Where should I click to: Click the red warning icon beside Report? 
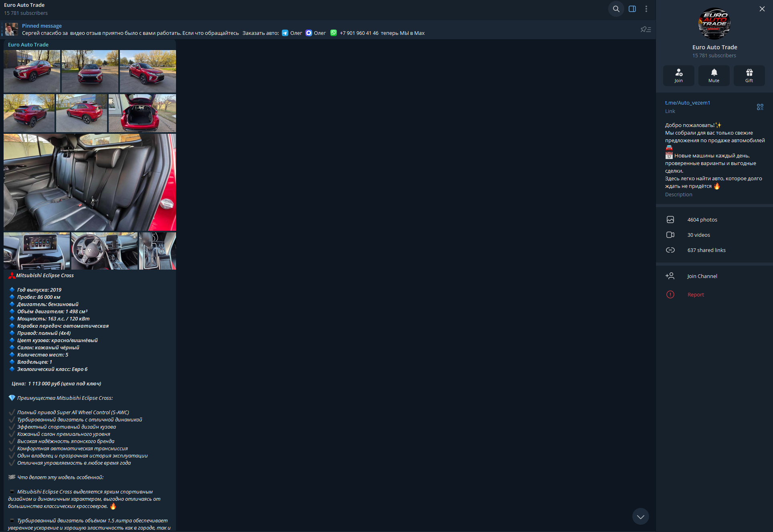coord(670,294)
